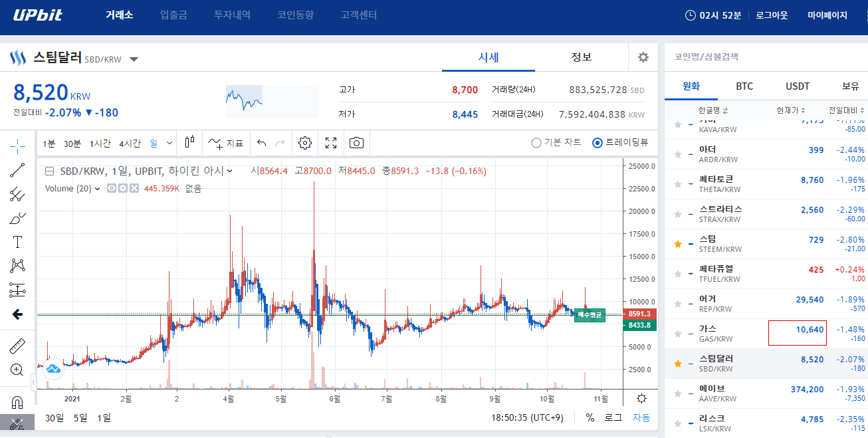Open the 코인동향 menu

click(296, 15)
